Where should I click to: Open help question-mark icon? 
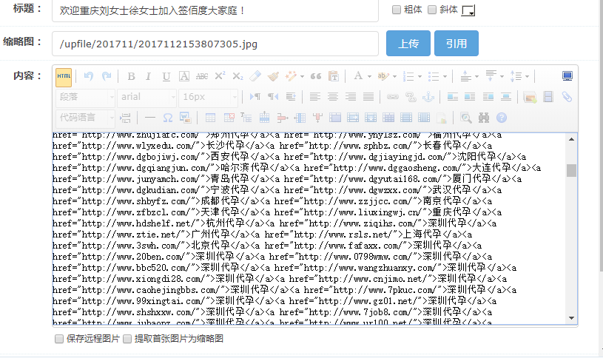coord(502,118)
